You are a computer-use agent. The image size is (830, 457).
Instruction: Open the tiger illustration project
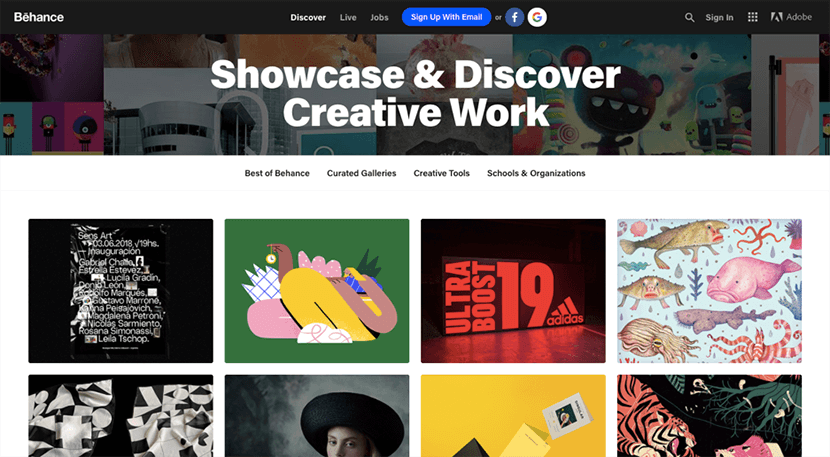coord(709,416)
